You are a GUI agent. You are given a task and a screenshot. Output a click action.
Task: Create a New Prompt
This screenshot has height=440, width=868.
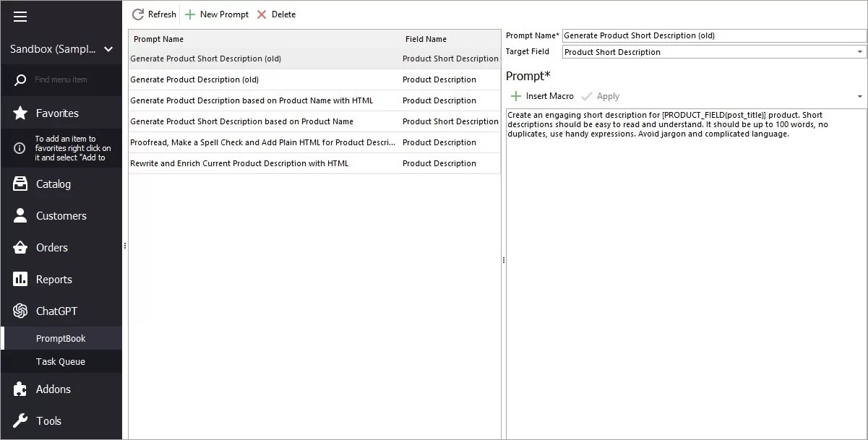coord(216,14)
